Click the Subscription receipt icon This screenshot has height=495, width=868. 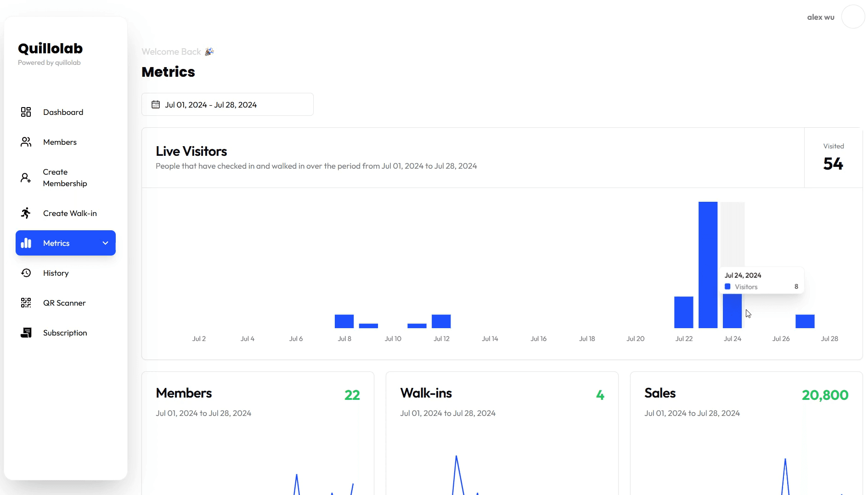coord(26,333)
